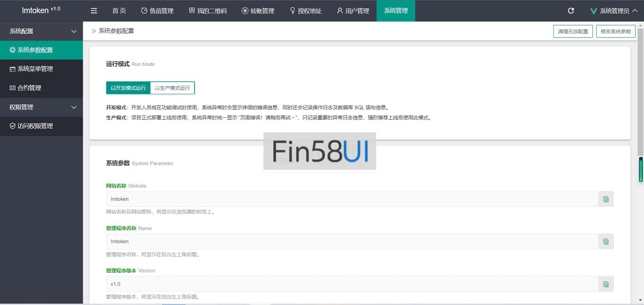Click the 清理无效配置 button
644x305 pixels.
573,31
